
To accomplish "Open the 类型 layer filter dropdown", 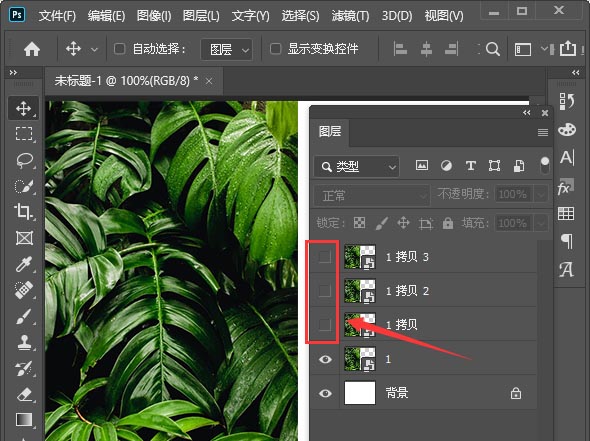I will point(356,166).
